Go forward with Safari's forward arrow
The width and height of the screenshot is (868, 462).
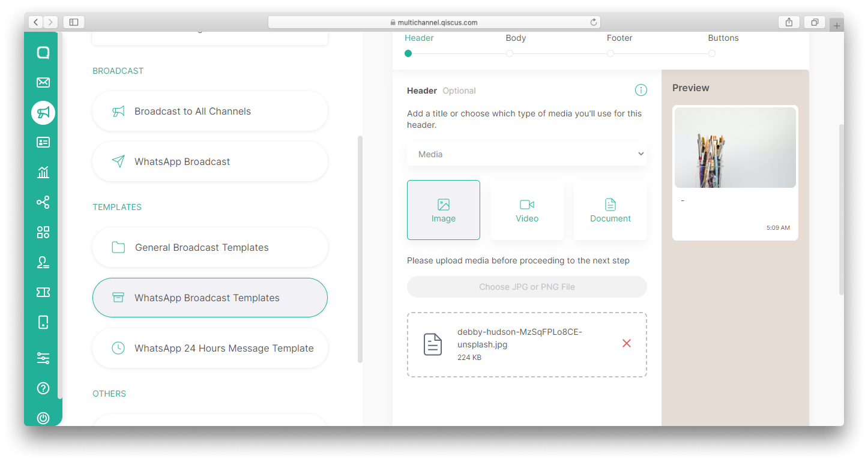point(51,22)
